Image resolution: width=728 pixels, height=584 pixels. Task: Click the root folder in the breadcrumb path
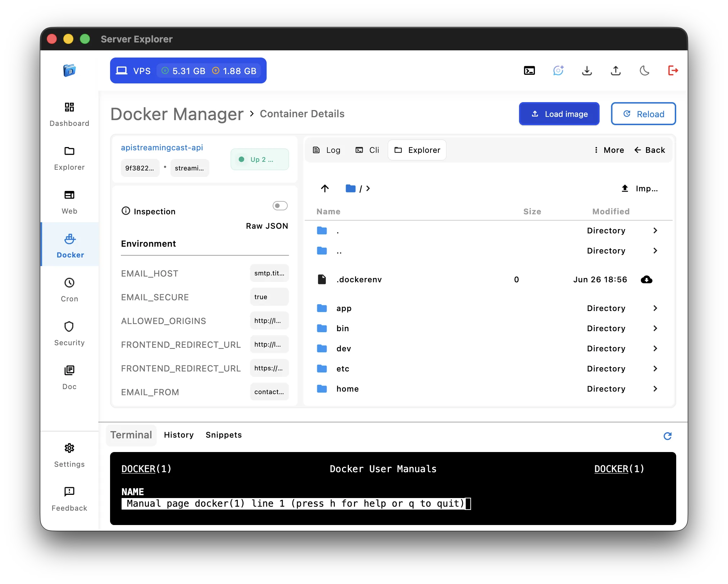tap(350, 188)
